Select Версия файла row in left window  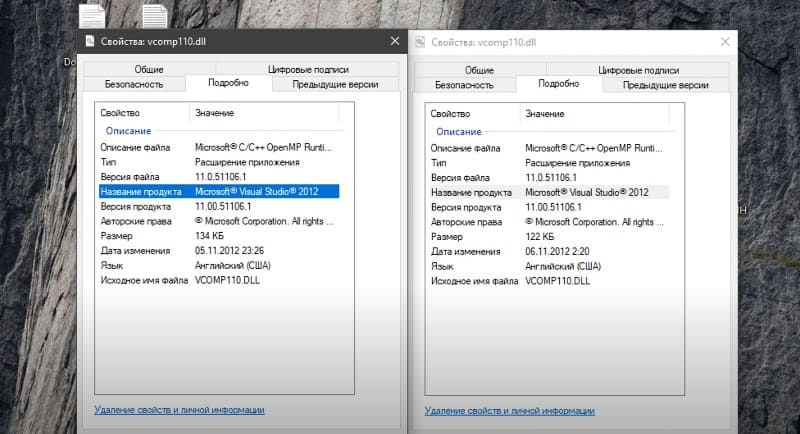(219, 177)
